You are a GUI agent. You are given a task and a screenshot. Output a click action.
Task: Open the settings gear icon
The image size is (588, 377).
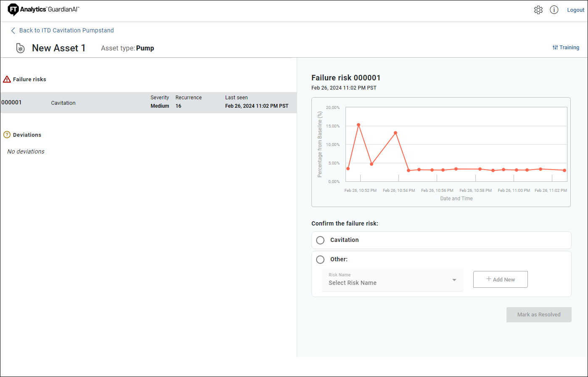538,10
